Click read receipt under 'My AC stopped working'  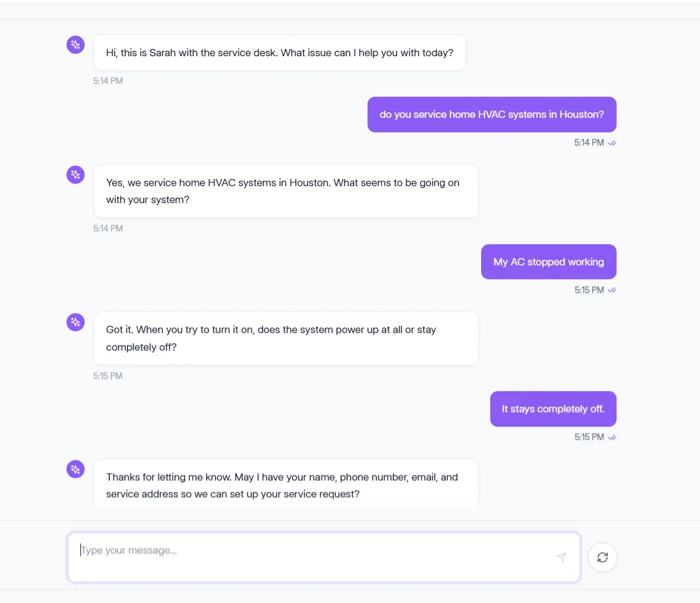612,290
